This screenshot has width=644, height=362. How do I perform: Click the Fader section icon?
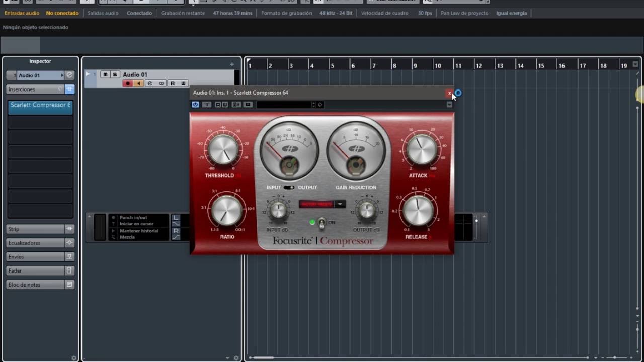[x=70, y=270]
